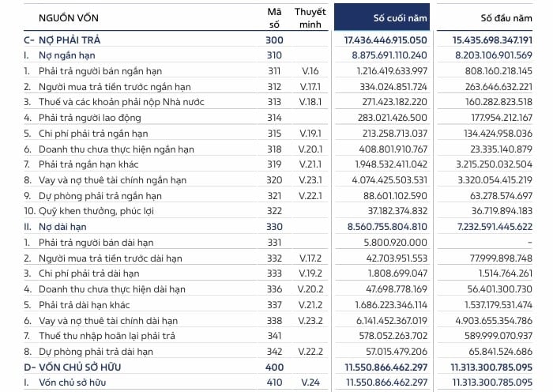553x392 pixels.
Task: Open note reference V.22.2
Action: [x=310, y=351]
